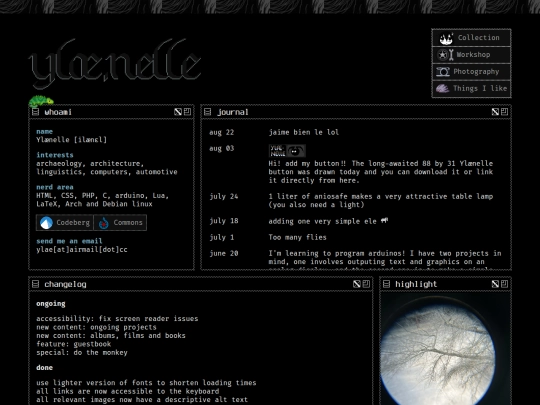Click the 'aug 03' journal date
Image resolution: width=540 pixels, height=405 pixels.
(221, 148)
